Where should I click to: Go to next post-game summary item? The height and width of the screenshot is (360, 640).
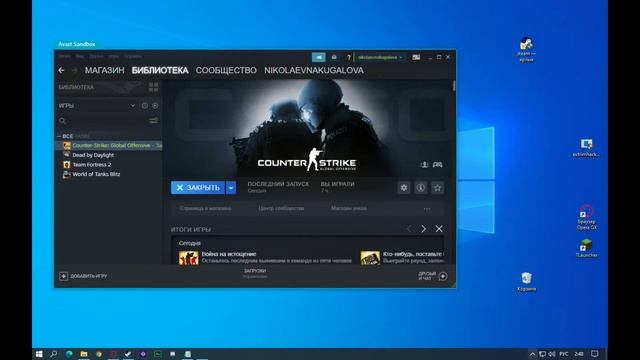coord(423,229)
